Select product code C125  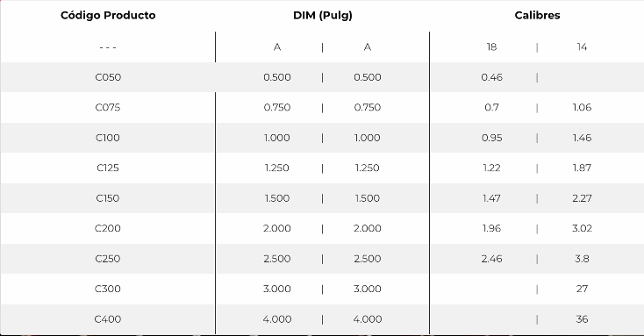(x=108, y=168)
